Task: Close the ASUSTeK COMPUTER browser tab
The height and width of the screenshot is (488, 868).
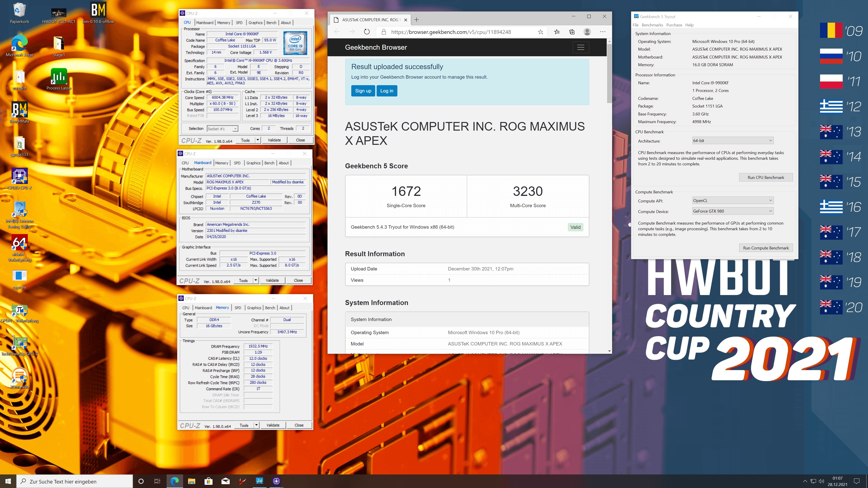Action: [x=406, y=20]
